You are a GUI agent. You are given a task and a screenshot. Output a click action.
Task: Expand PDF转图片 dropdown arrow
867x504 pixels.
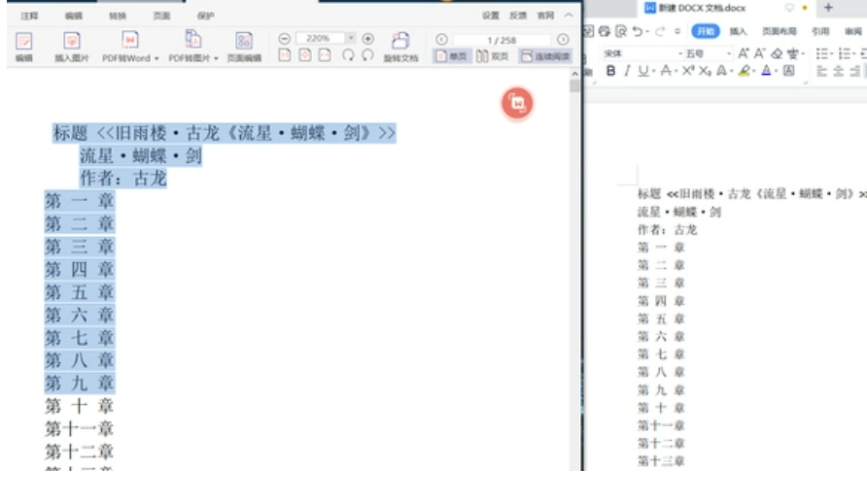[x=216, y=58]
